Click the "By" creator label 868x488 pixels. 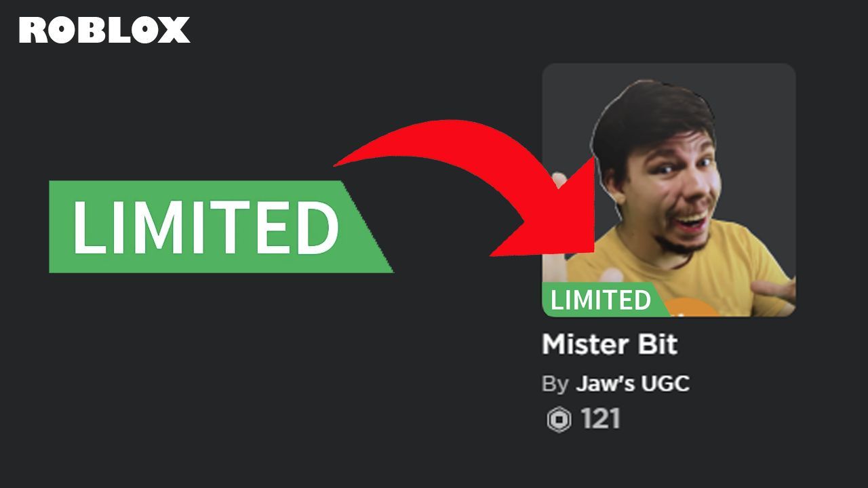pyautogui.click(x=555, y=385)
